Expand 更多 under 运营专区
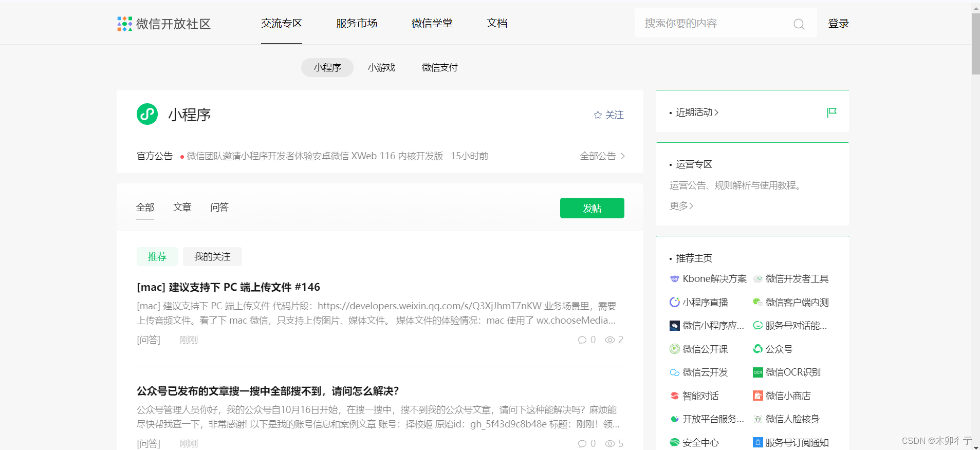This screenshot has height=450, width=980. coord(681,206)
